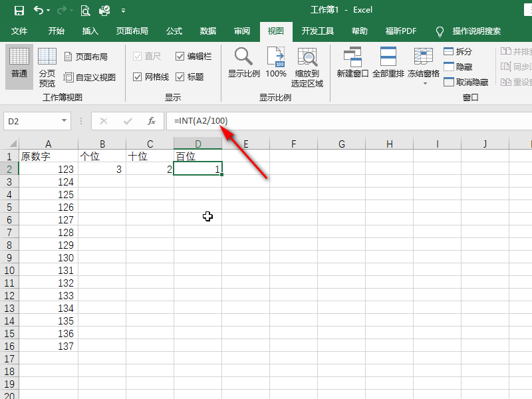Select cell C1 labeled 十位
Image resolution: width=532 pixels, height=399 pixels.
tap(150, 156)
